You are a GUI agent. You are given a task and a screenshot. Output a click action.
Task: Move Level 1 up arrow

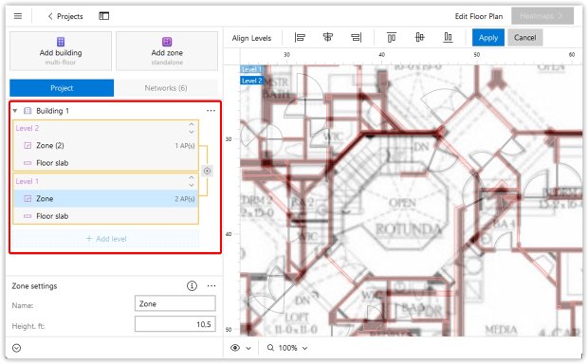coord(192,177)
